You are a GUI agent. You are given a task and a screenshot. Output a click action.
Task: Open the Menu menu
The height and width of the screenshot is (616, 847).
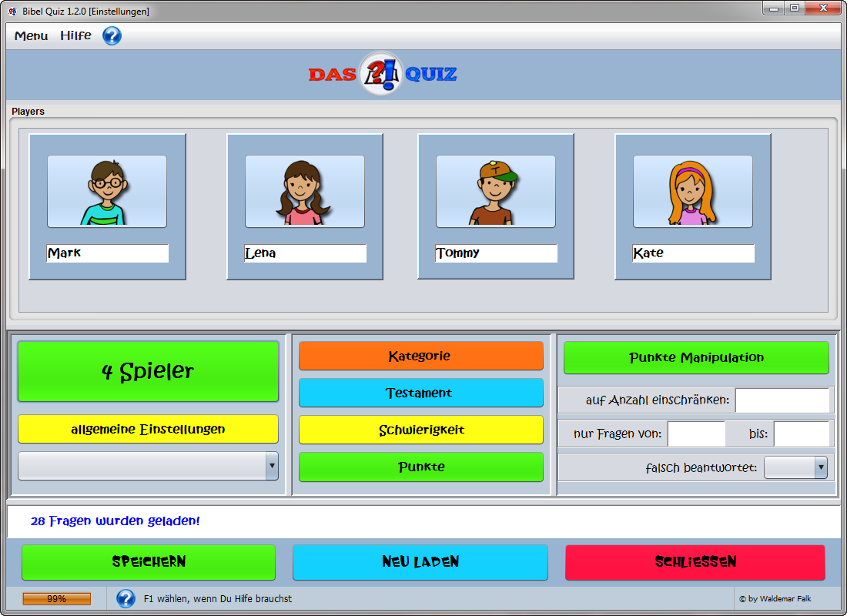pyautogui.click(x=31, y=36)
